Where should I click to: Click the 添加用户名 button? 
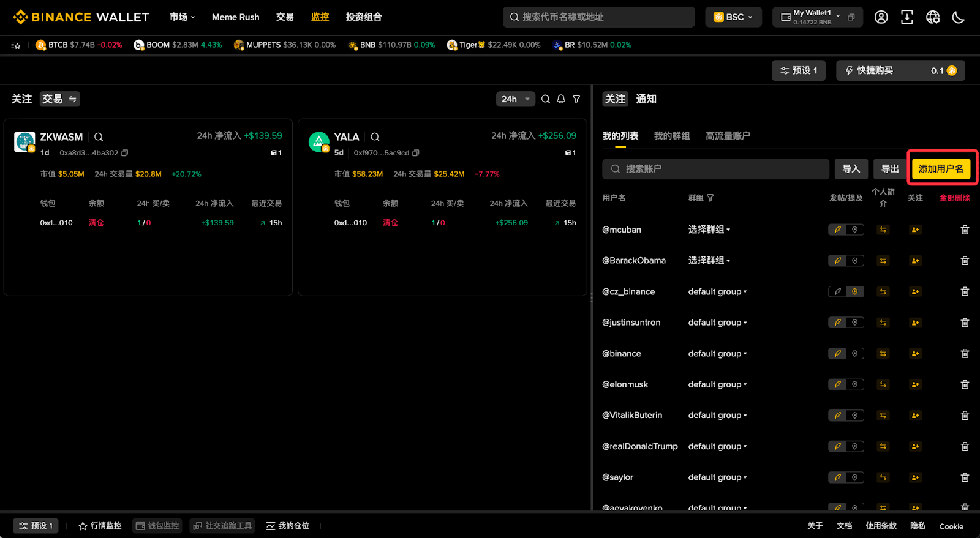coord(941,169)
